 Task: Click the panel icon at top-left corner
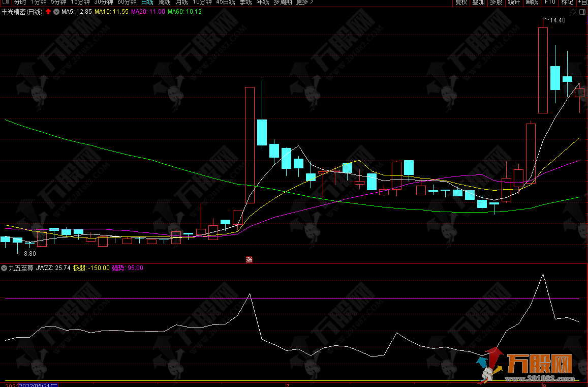point(5,2)
